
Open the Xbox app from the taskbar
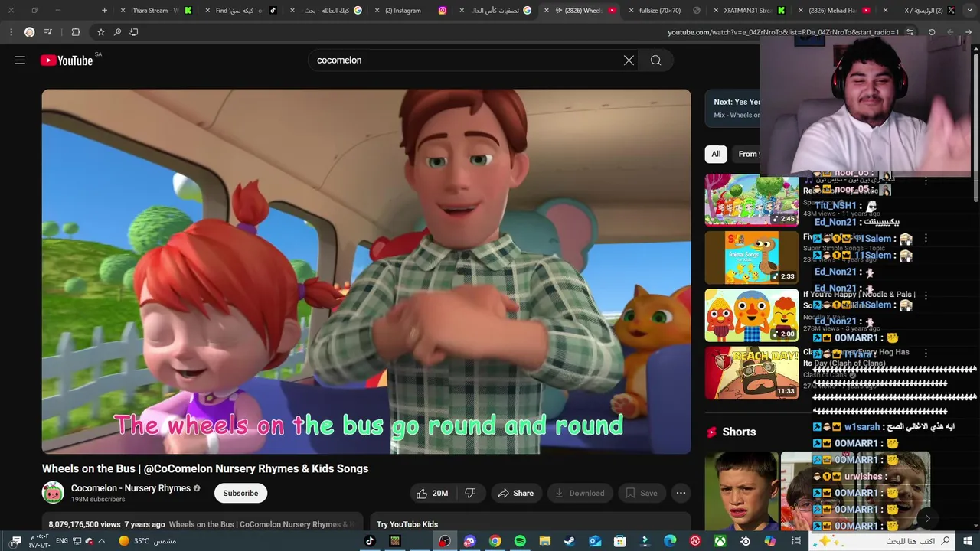click(x=720, y=541)
